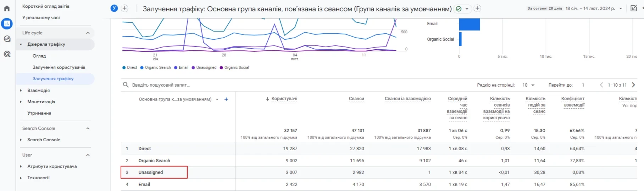Expand 'Технології' tree arrow

tap(21, 178)
